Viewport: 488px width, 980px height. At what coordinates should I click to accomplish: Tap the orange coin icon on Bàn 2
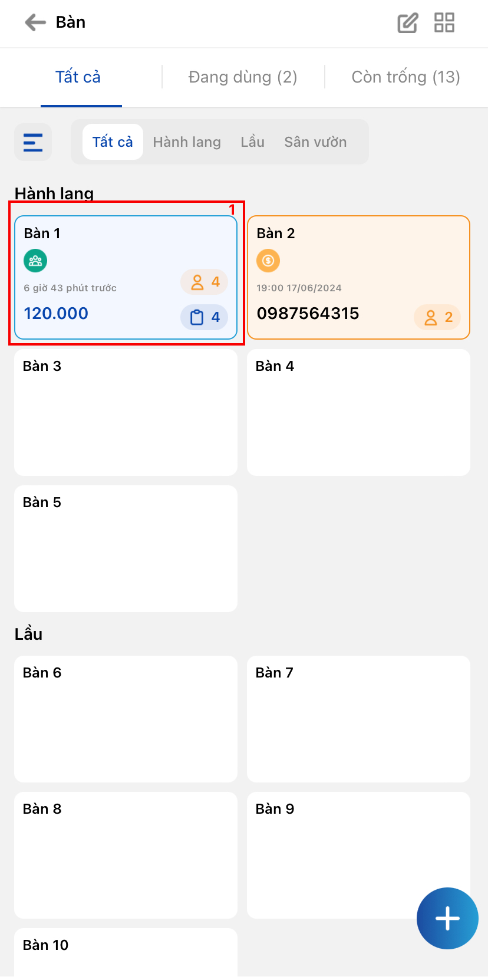click(268, 261)
